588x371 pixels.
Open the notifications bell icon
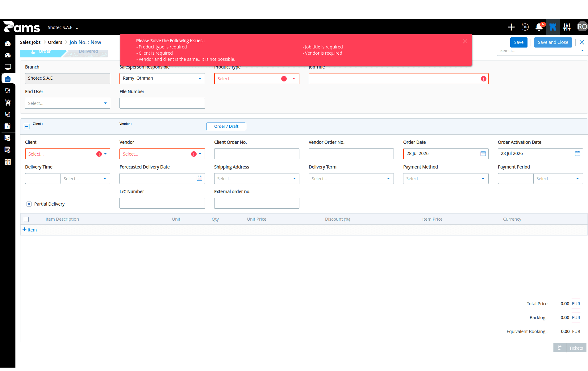coord(539,27)
